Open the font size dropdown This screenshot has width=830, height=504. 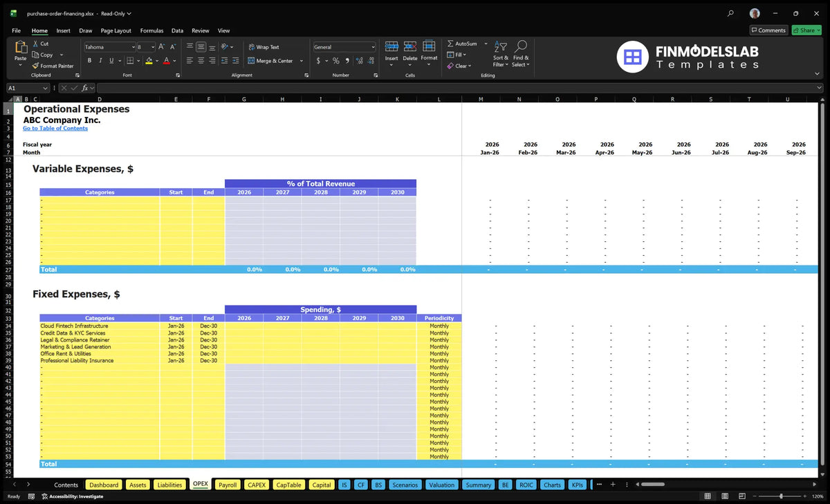(153, 47)
